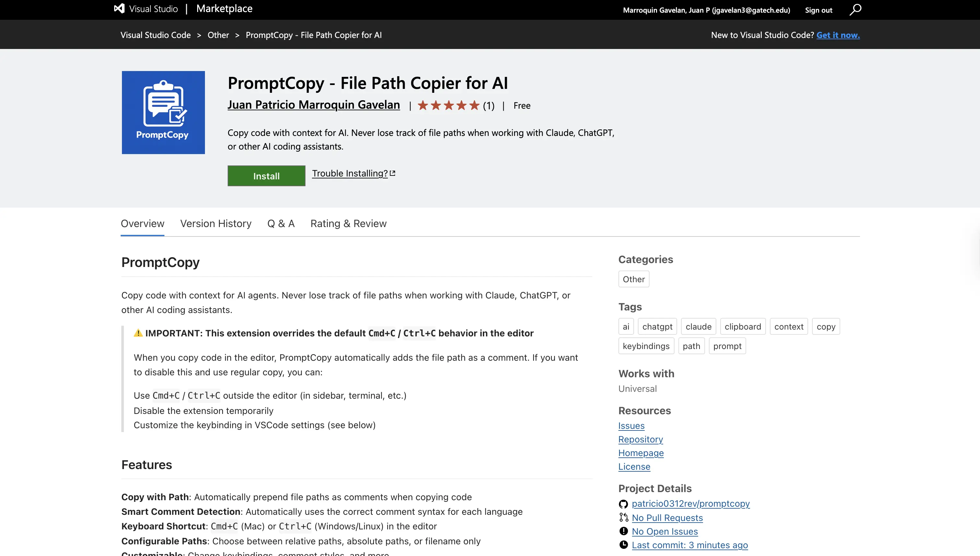Click the GitHub icon beside patricio0312rev/promptcopy
This screenshot has width=980, height=556.
[623, 504]
